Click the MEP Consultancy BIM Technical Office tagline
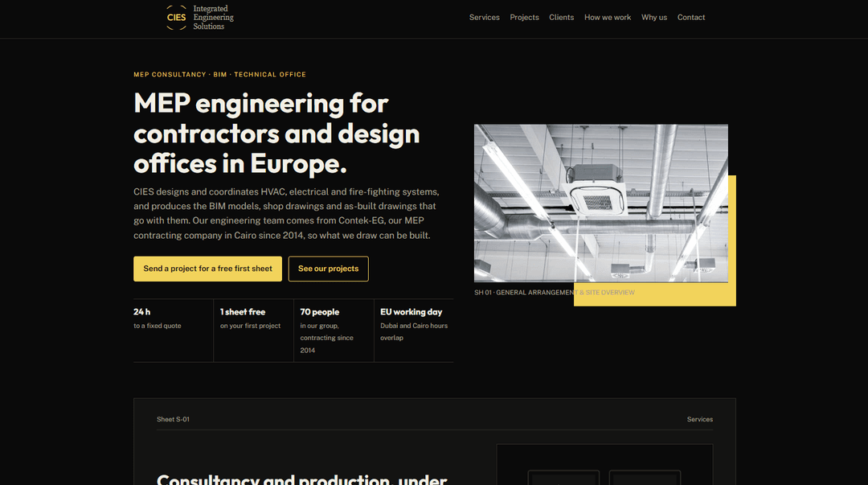The image size is (868, 485). [x=219, y=74]
